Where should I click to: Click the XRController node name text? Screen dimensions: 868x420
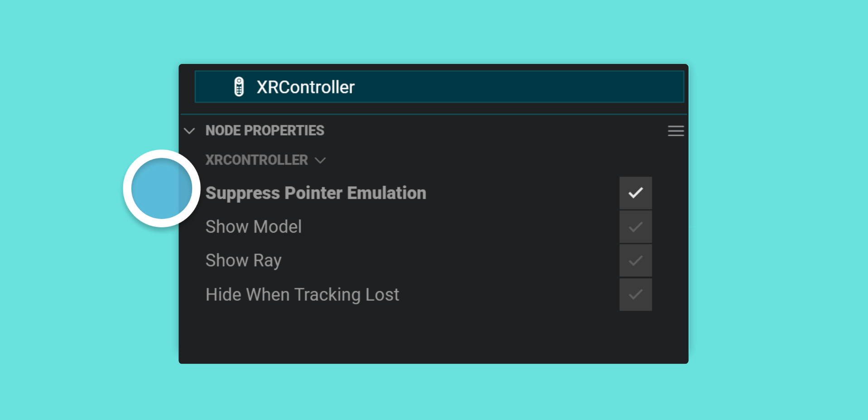tap(305, 87)
